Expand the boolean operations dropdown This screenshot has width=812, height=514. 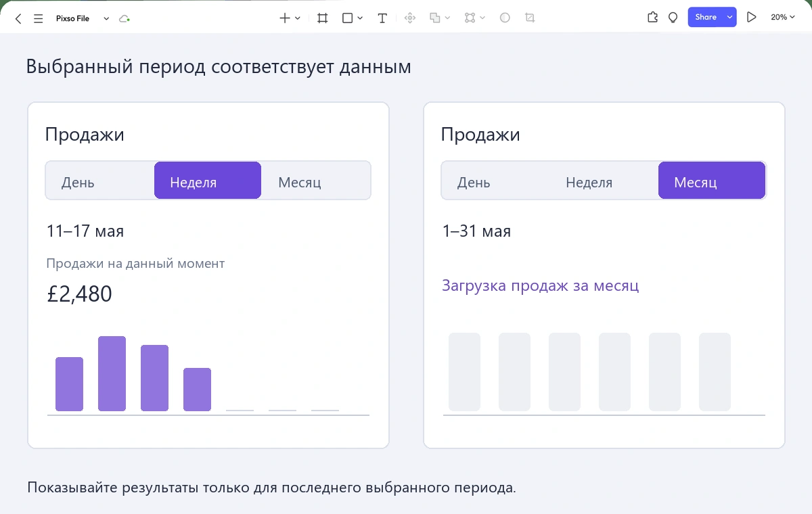[x=447, y=18]
